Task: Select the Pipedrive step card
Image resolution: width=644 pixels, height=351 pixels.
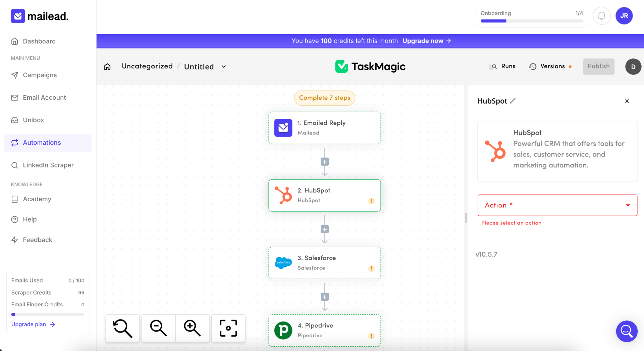Action: point(324,331)
